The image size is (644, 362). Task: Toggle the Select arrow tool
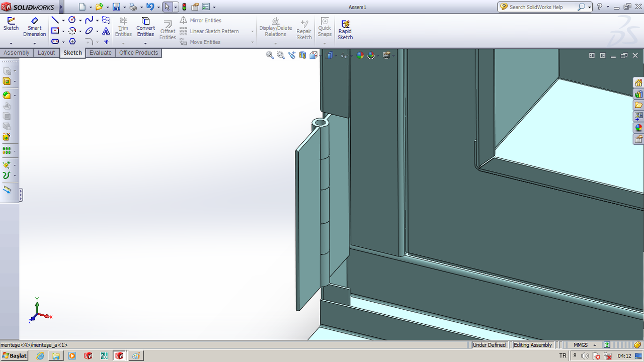[167, 7]
